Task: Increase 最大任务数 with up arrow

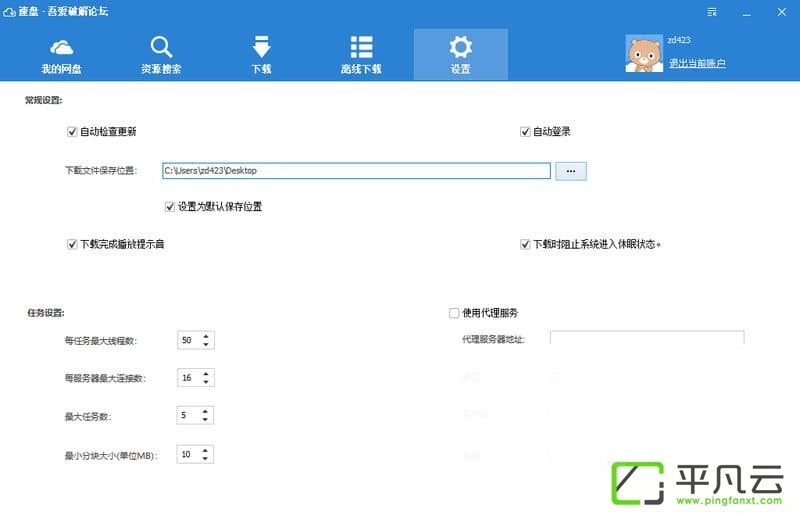Action: coord(205,411)
